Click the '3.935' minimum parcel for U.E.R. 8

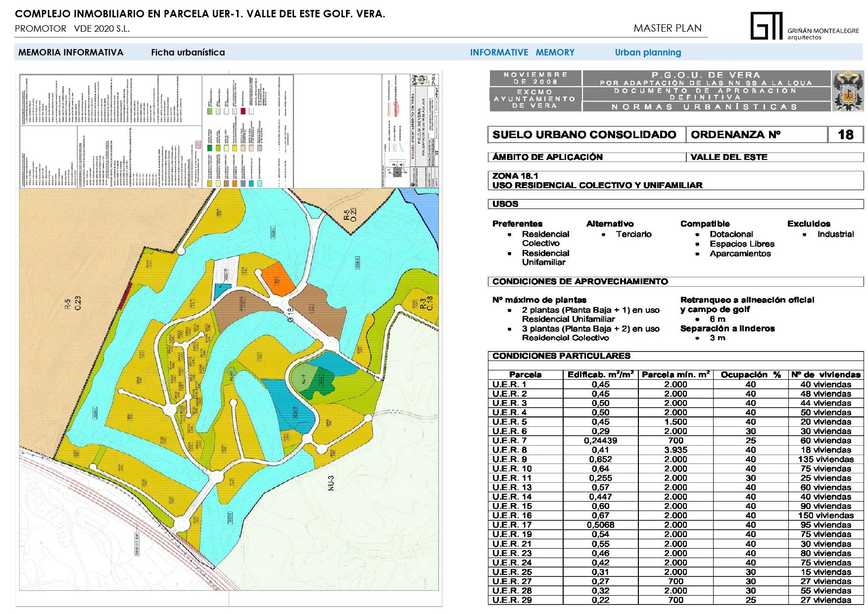[x=675, y=450]
